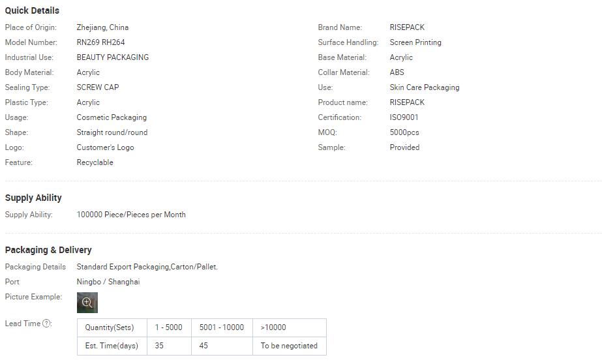Click the Lead Time help question icon
Image resolution: width=602 pixels, height=364 pixels.
(x=46, y=324)
